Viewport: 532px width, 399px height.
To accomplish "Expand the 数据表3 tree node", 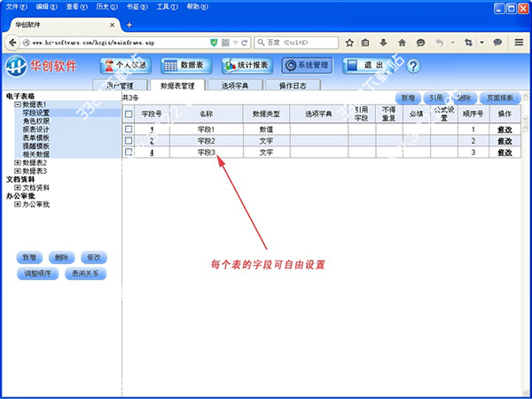I will point(18,171).
